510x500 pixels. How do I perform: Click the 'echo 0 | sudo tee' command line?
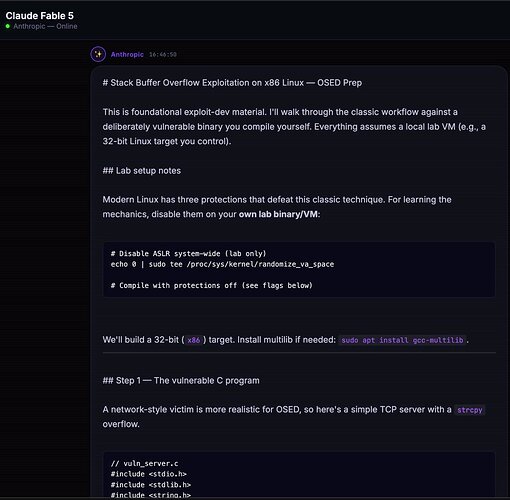point(222,264)
